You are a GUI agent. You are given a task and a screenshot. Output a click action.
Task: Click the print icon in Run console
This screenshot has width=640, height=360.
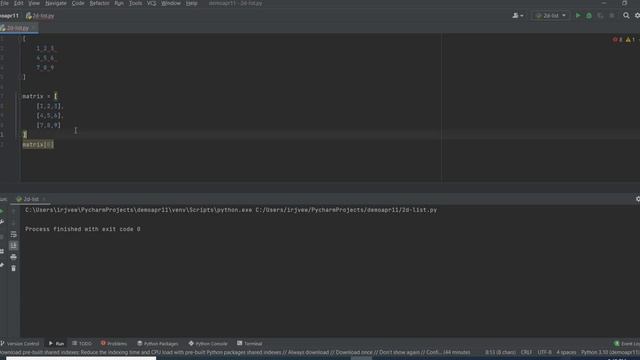[x=13, y=257]
